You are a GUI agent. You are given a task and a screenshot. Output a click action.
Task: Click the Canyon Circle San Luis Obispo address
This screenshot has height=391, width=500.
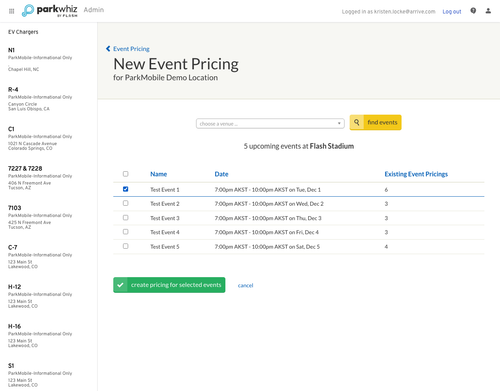pos(29,106)
